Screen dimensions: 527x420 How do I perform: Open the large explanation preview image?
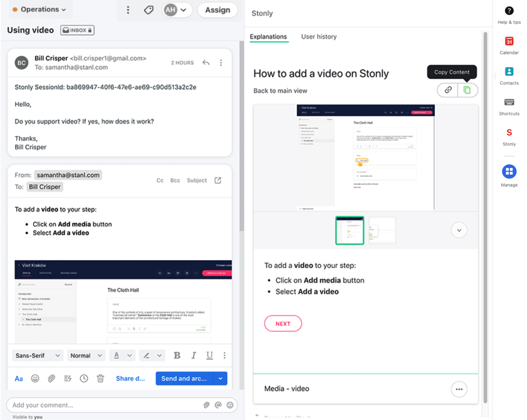[365, 157]
